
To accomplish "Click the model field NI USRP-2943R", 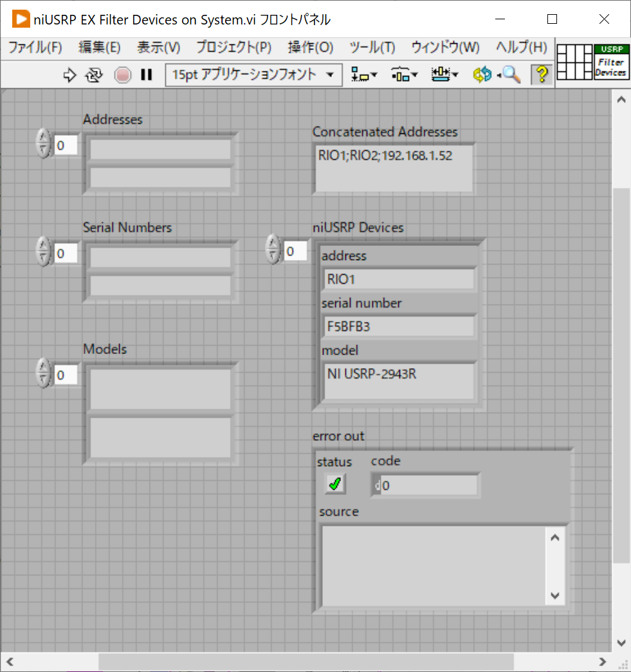I will [x=399, y=382].
